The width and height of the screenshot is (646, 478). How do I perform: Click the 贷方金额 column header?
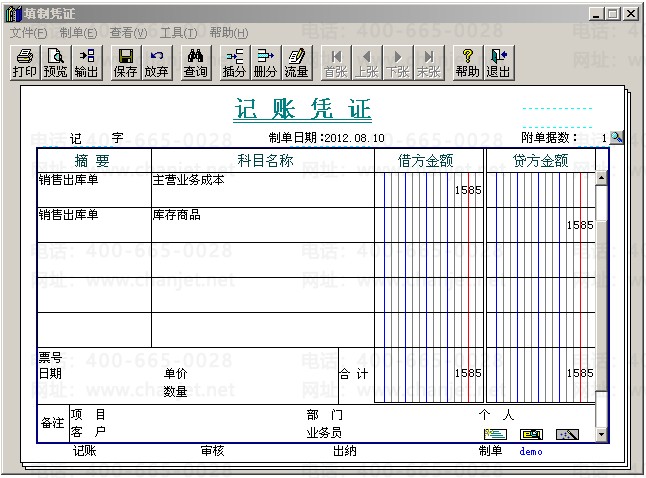pos(540,160)
